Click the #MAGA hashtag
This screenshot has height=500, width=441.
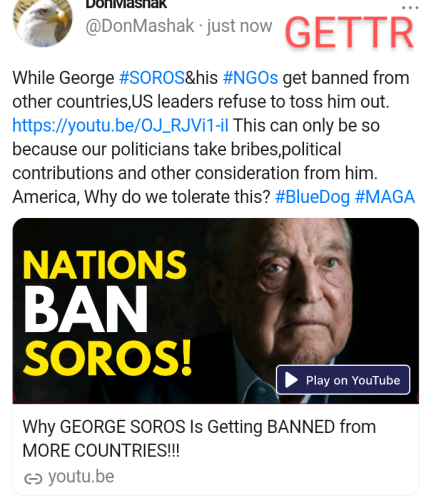[x=385, y=197]
